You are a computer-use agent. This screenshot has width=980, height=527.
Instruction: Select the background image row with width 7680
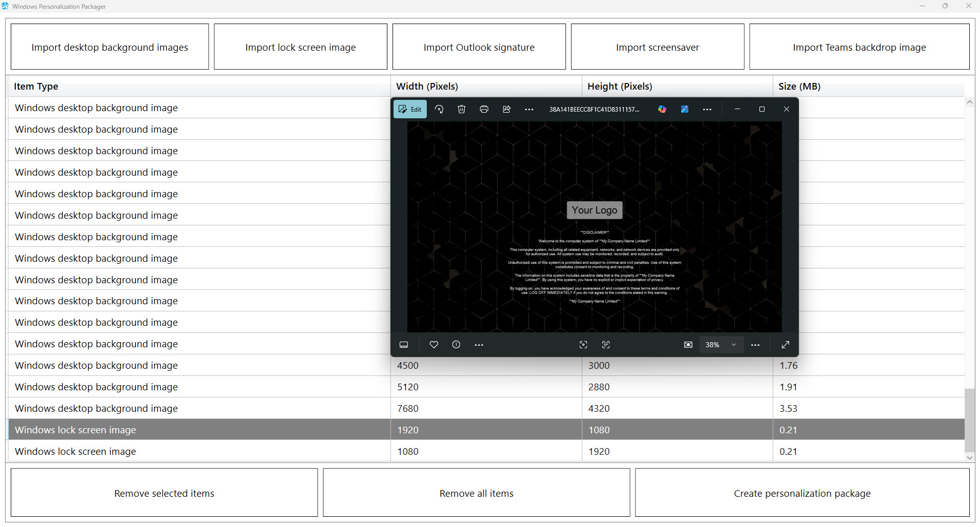(x=487, y=408)
